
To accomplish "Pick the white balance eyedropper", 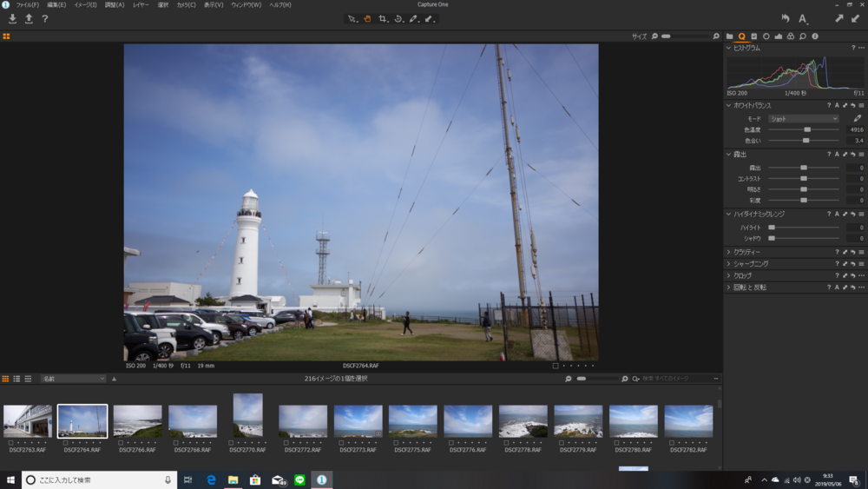I will [x=858, y=118].
